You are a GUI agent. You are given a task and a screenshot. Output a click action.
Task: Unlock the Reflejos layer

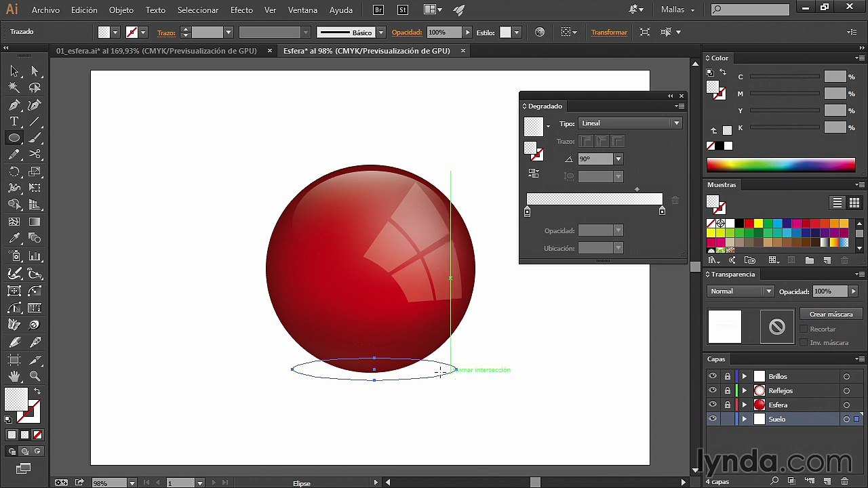pyautogui.click(x=727, y=390)
